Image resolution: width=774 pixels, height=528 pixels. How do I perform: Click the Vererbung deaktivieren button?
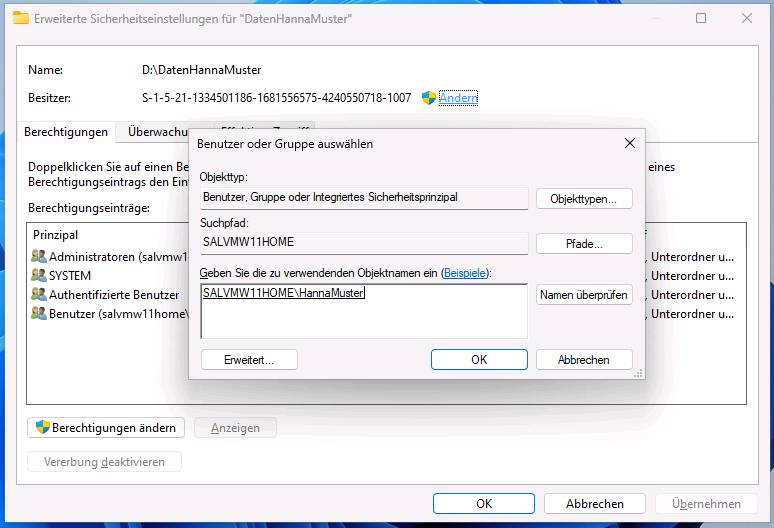[x=105, y=462]
